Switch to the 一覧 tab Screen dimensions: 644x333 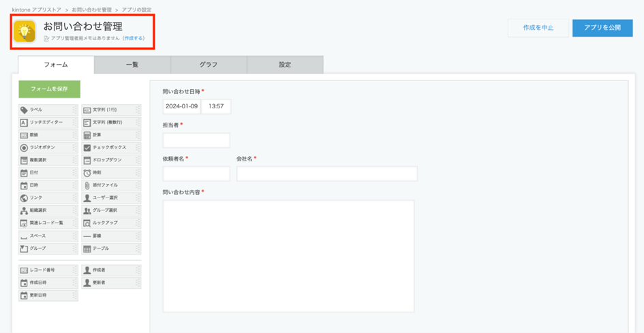[132, 65]
